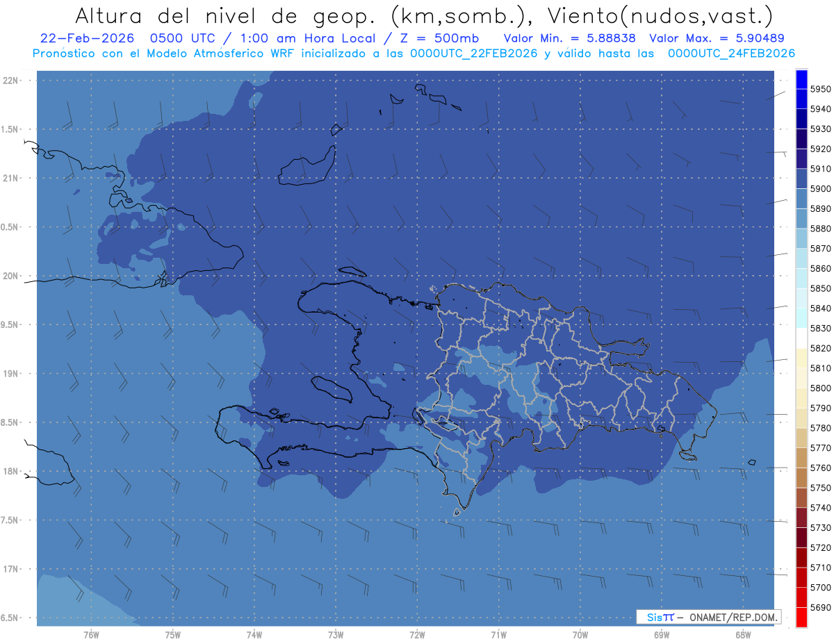Click the legend value 5750

(821, 488)
